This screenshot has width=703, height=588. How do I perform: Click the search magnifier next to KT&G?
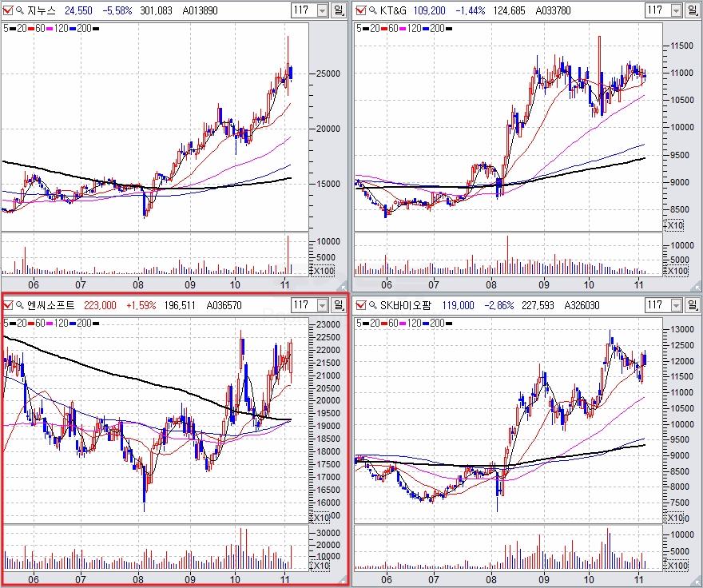pyautogui.click(x=371, y=10)
